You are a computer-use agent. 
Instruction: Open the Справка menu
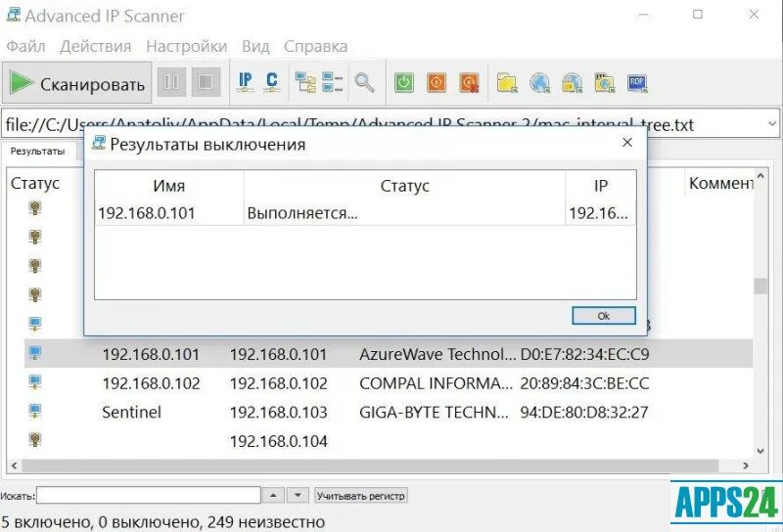click(x=315, y=46)
